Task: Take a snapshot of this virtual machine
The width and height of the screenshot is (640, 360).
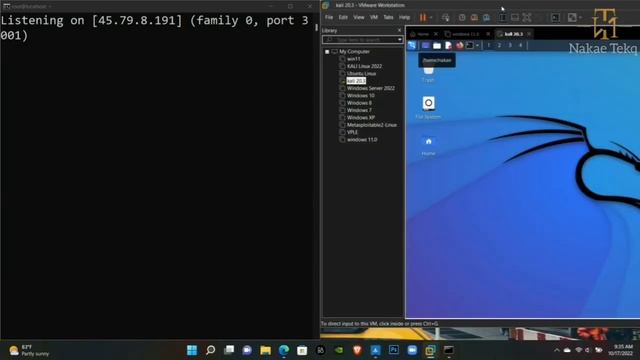Action: pyautogui.click(x=462, y=18)
